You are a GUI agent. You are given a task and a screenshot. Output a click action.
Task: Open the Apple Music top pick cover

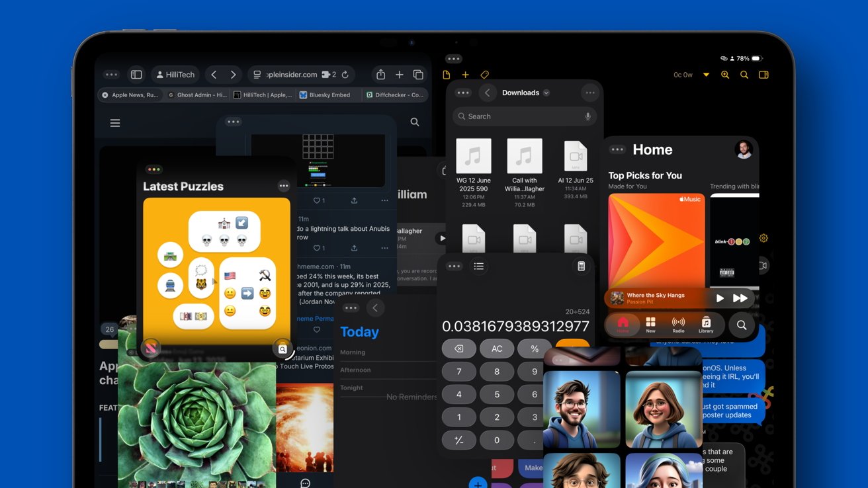pos(656,241)
